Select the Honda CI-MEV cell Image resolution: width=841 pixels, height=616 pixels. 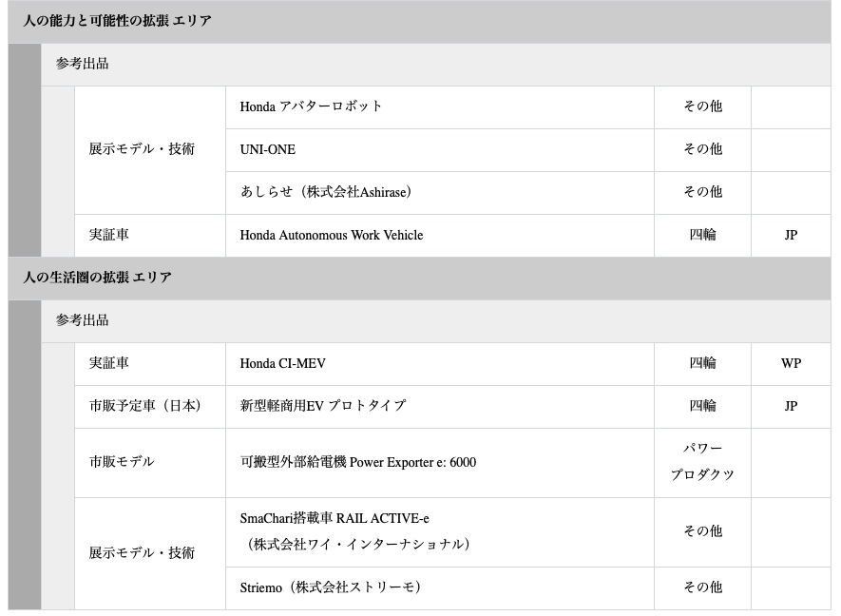pos(282,363)
